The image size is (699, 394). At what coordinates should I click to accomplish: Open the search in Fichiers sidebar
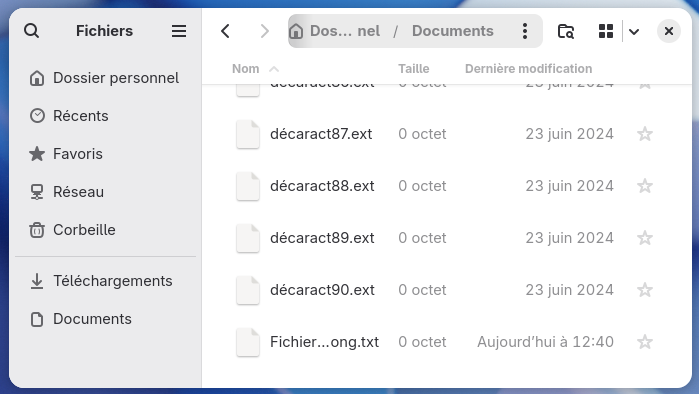tap(32, 31)
